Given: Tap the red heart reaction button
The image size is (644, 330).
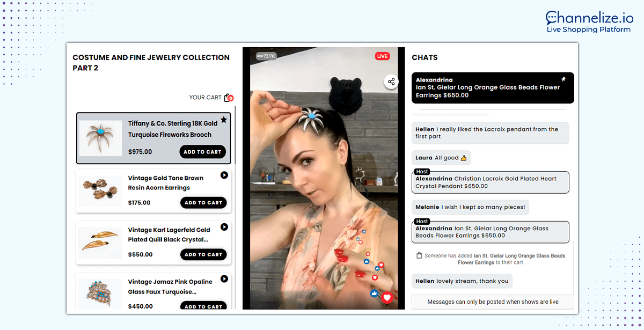Looking at the screenshot, I should point(387,298).
